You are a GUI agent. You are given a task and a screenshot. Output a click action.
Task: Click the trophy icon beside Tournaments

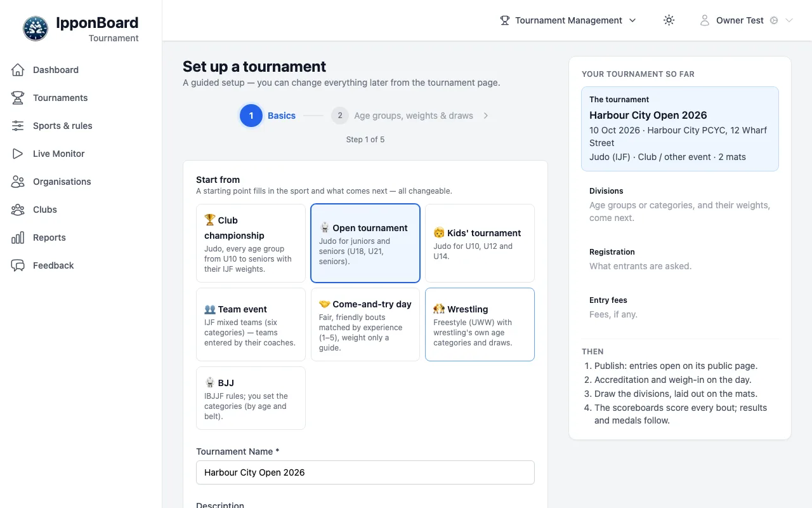[x=18, y=98]
